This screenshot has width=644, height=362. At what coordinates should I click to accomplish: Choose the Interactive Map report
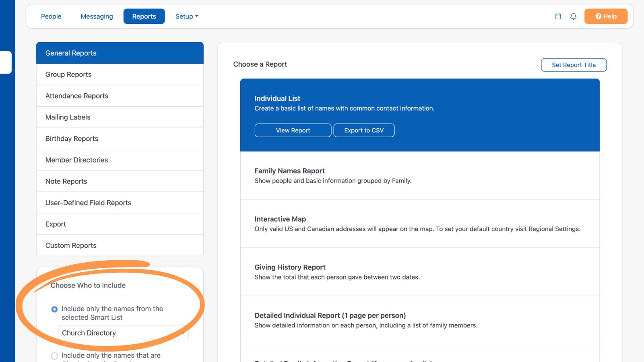(420, 224)
